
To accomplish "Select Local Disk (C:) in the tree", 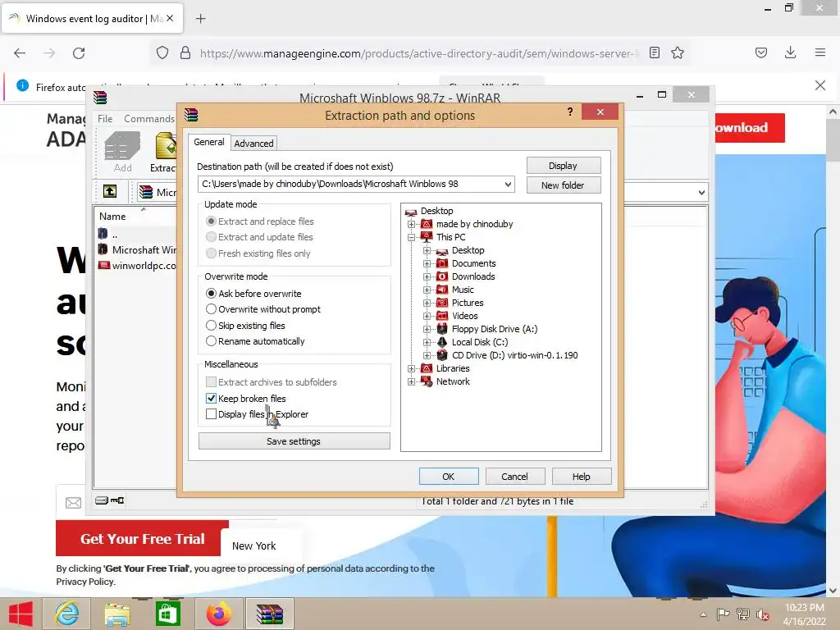I will 479,342.
